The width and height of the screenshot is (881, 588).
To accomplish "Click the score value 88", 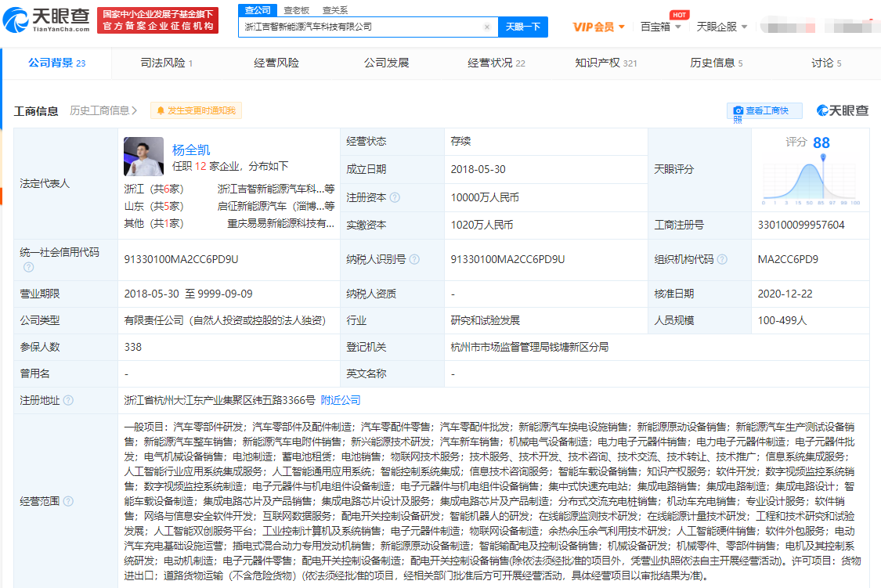I will tap(821, 142).
